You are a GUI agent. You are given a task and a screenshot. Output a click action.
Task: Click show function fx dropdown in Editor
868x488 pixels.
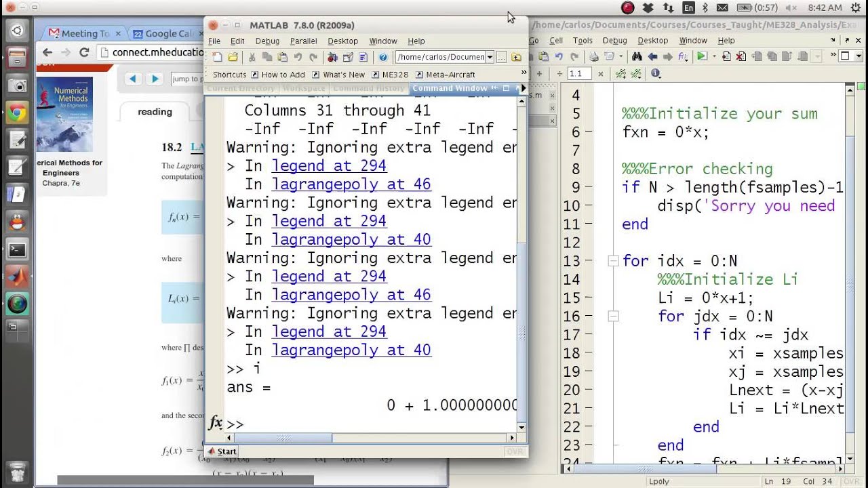click(x=683, y=57)
